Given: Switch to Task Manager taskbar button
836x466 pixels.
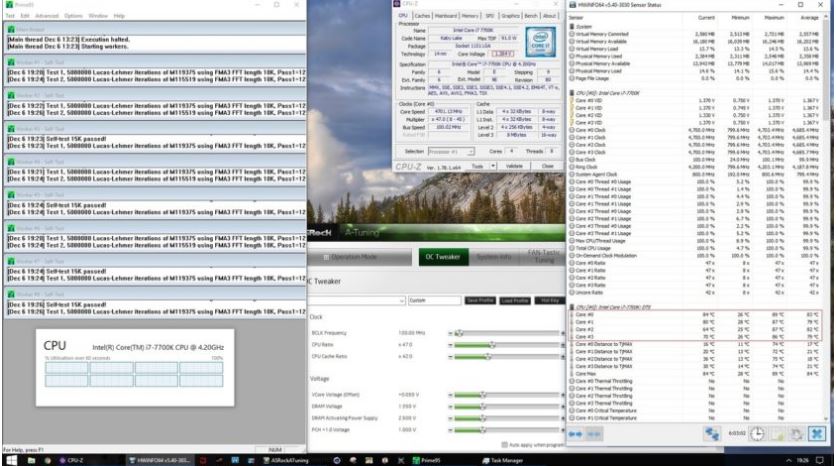Looking at the screenshot, I should click(503, 460).
